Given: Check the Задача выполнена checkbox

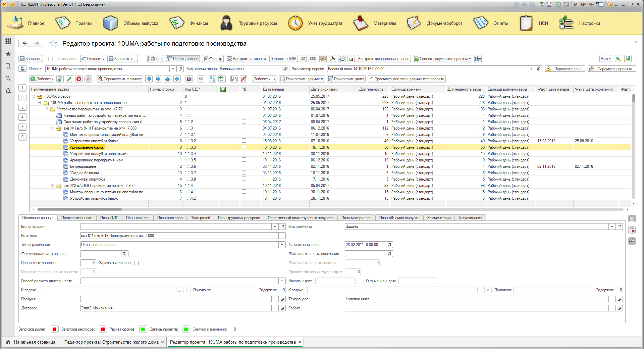Looking at the screenshot, I should [137, 263].
